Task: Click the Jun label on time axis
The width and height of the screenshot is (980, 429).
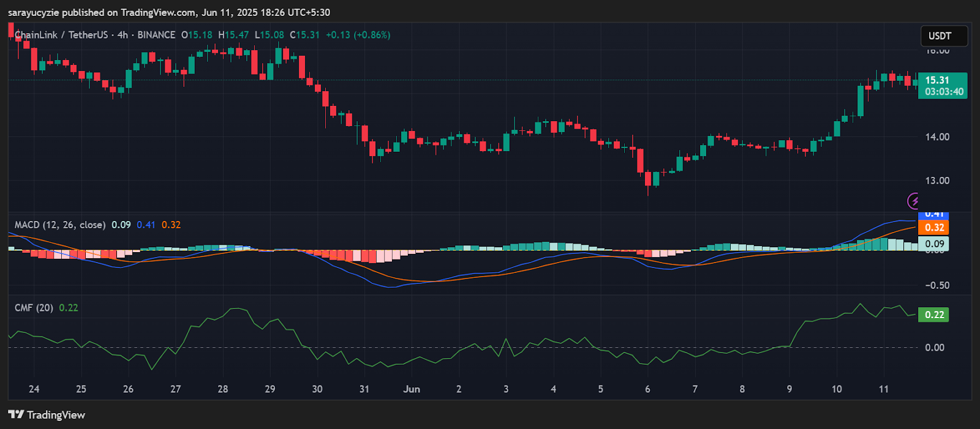Action: [x=412, y=389]
